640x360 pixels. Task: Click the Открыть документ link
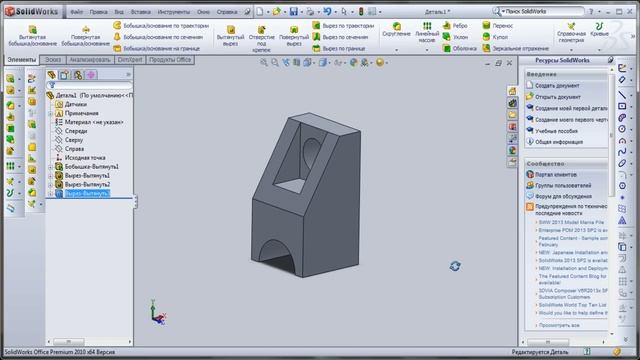click(x=558, y=97)
